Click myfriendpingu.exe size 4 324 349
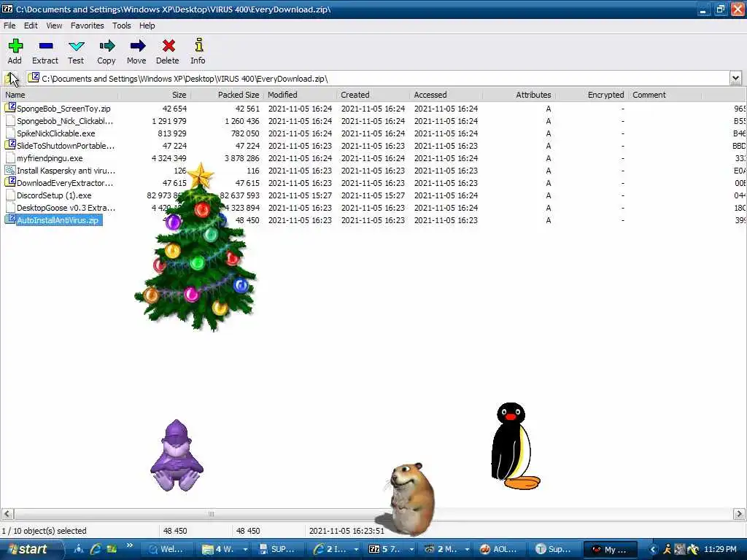The width and height of the screenshot is (747, 560). click(x=169, y=158)
